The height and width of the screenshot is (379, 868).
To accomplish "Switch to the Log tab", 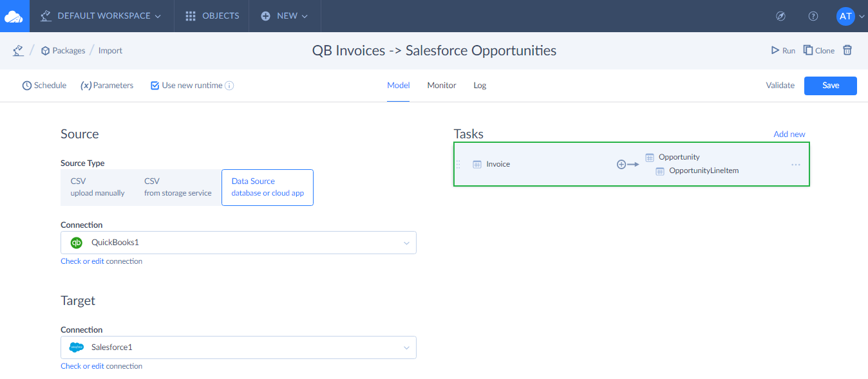I will point(480,85).
